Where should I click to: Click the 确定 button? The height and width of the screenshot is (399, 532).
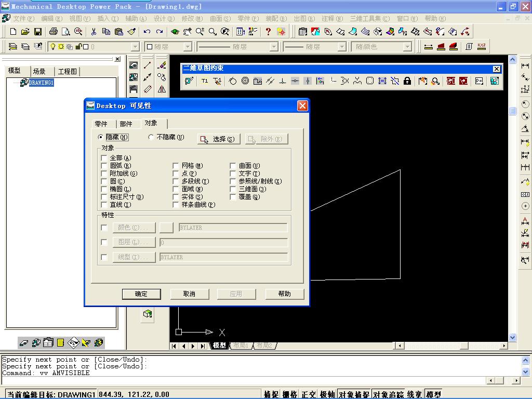pos(141,294)
